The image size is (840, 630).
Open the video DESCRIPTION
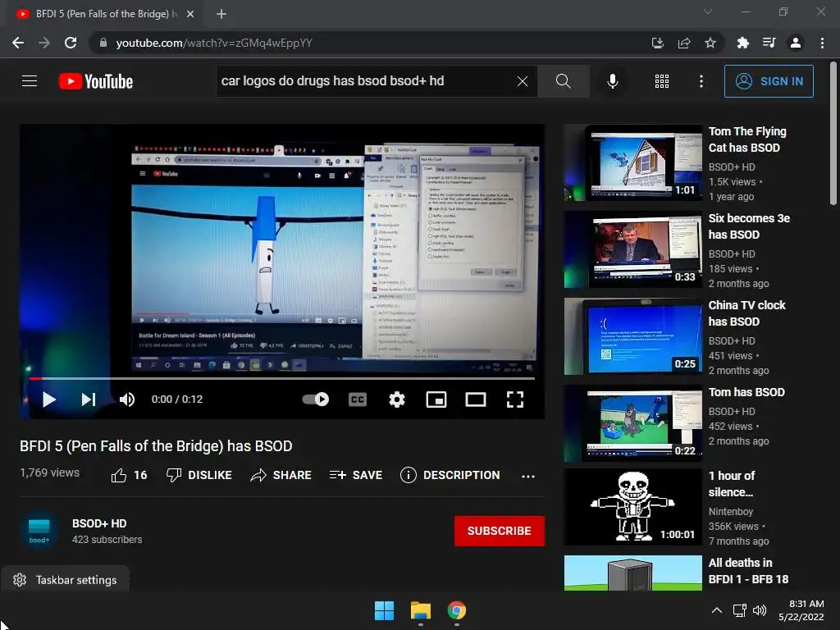[450, 475]
